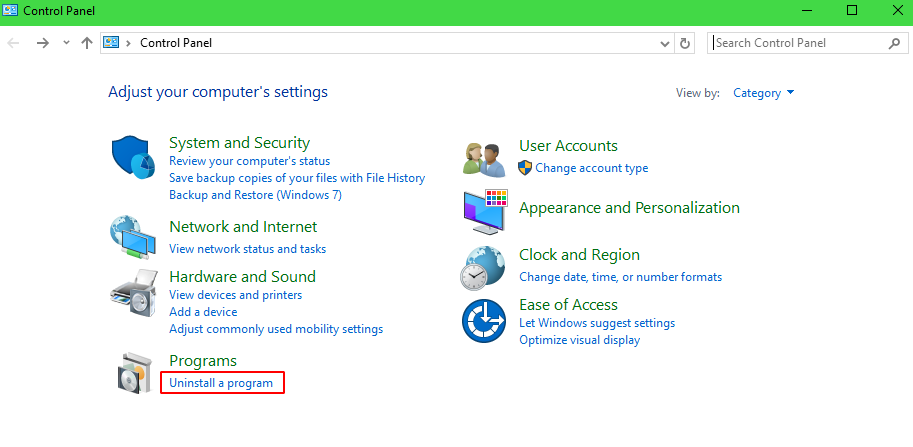Open Hardware and Sound heading
This screenshot has height=447, width=913.
(242, 276)
